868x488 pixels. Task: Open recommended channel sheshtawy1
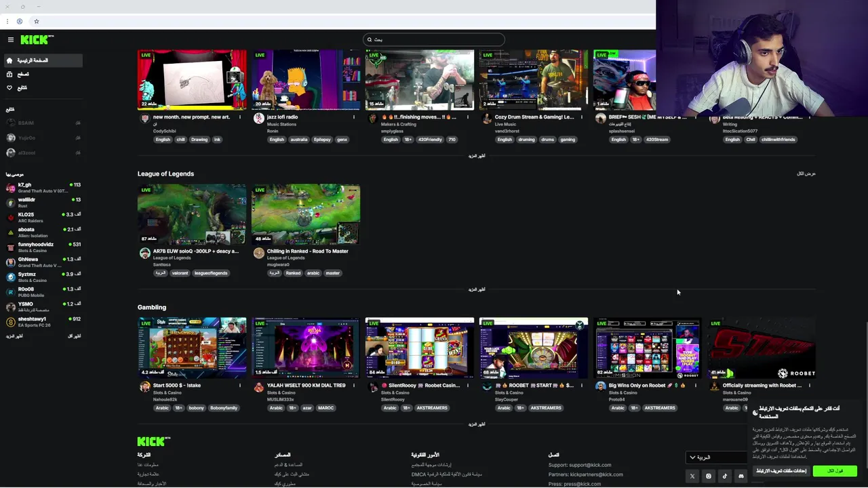point(43,321)
